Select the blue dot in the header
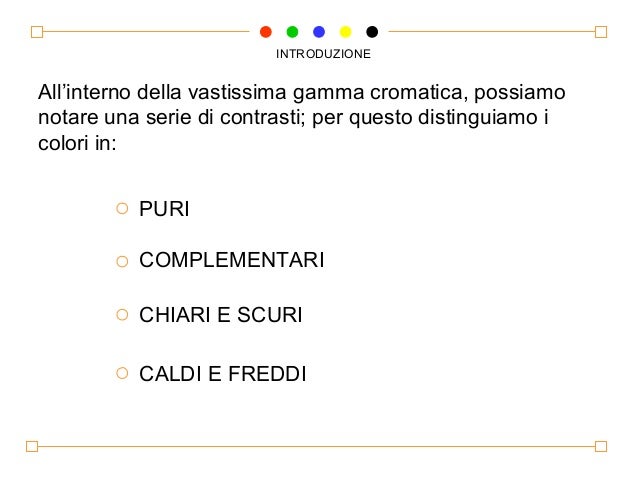638x479 pixels. click(319, 32)
